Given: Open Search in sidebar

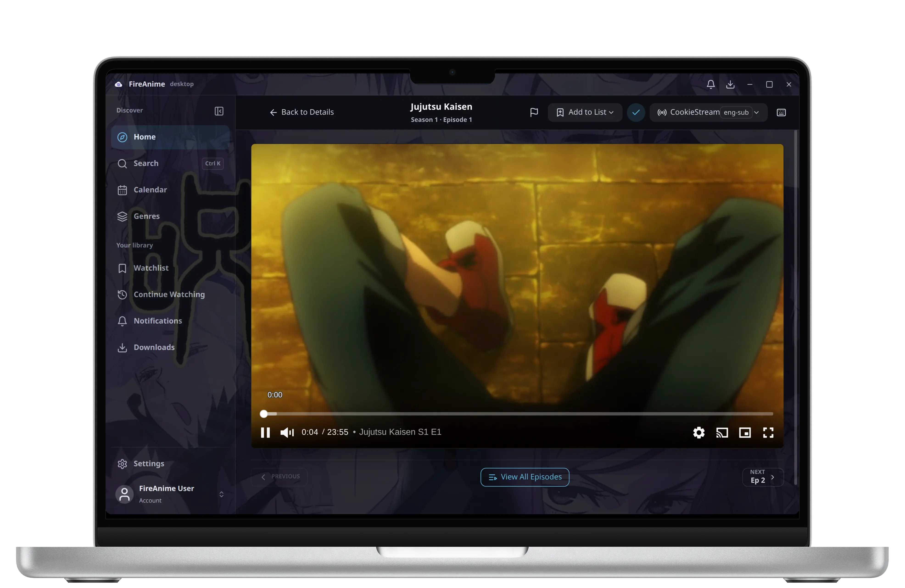Looking at the screenshot, I should (x=170, y=164).
